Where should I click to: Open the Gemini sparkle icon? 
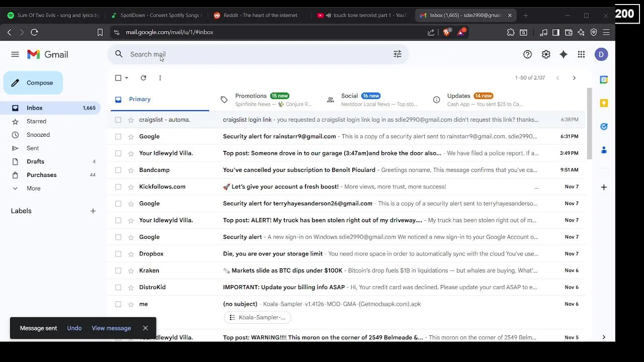tap(563, 54)
